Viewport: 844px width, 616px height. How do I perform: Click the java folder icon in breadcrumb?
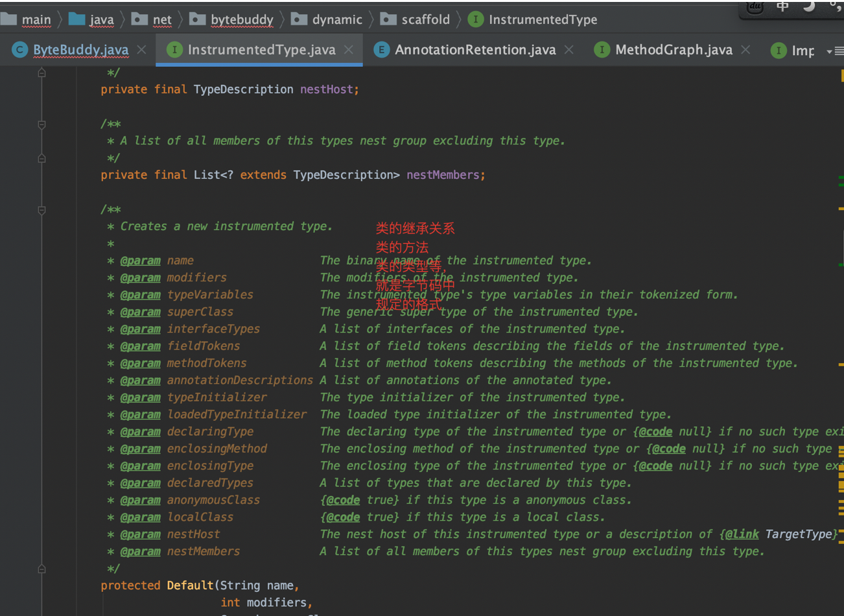[x=77, y=19]
